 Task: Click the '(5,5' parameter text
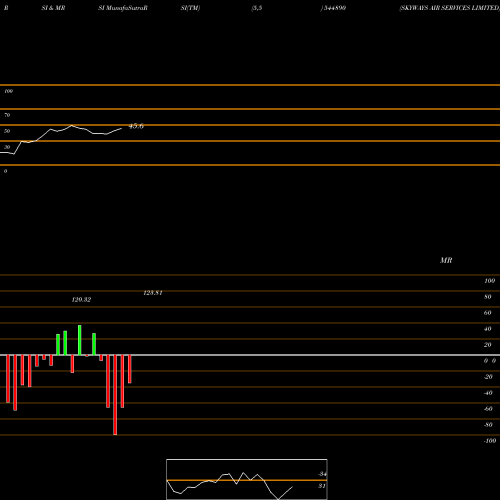tap(257, 8)
